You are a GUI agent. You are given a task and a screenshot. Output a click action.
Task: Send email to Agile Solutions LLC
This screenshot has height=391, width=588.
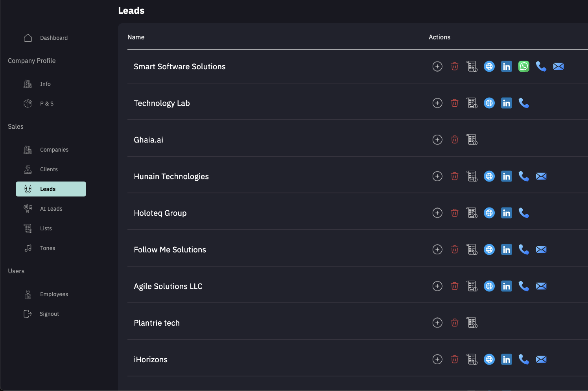point(541,286)
